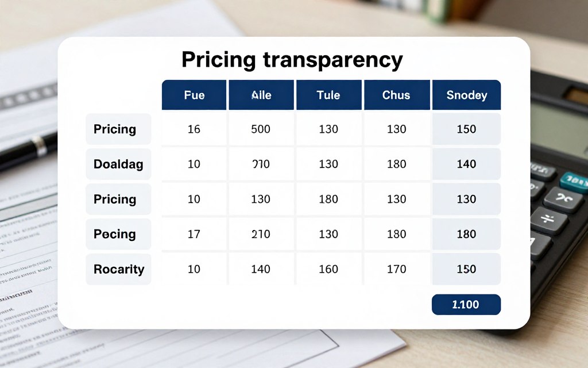The width and height of the screenshot is (588, 368).
Task: Click the Snodey cell in Pecing row
Action: click(466, 235)
